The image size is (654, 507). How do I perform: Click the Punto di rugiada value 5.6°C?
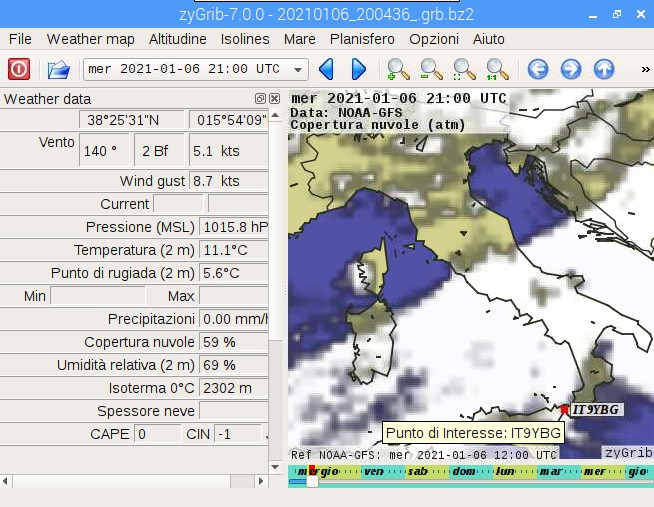(x=234, y=273)
